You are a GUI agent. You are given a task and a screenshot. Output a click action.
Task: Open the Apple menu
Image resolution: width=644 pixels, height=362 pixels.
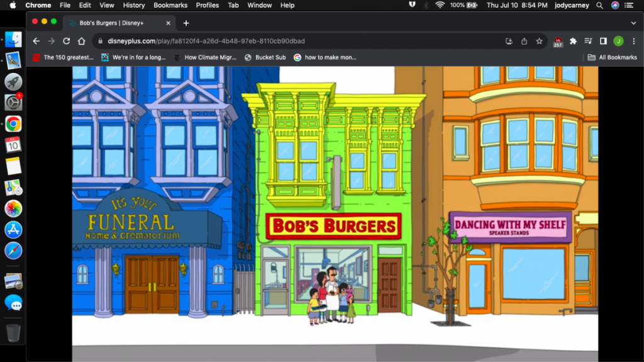click(13, 5)
